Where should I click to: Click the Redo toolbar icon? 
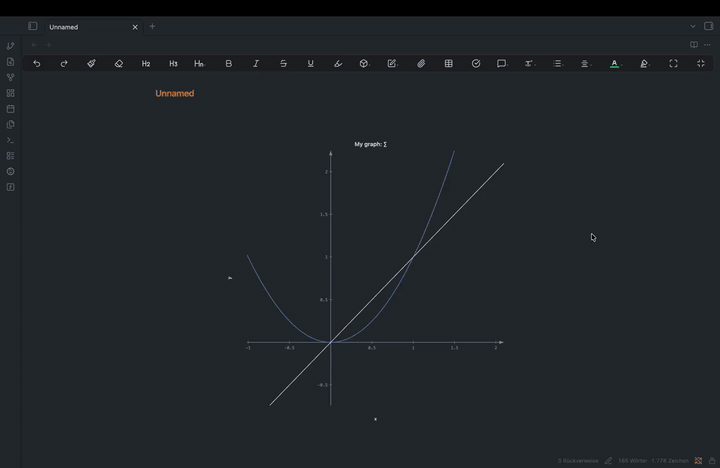point(64,64)
